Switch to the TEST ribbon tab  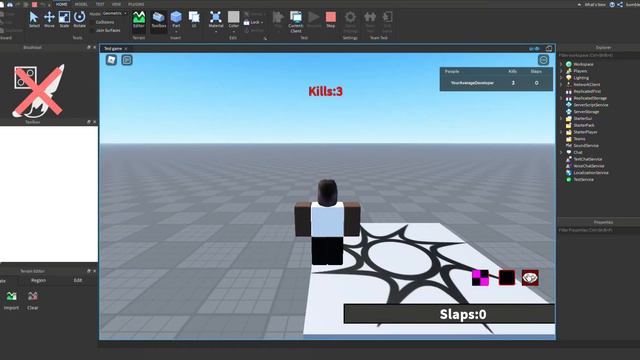[x=100, y=4]
